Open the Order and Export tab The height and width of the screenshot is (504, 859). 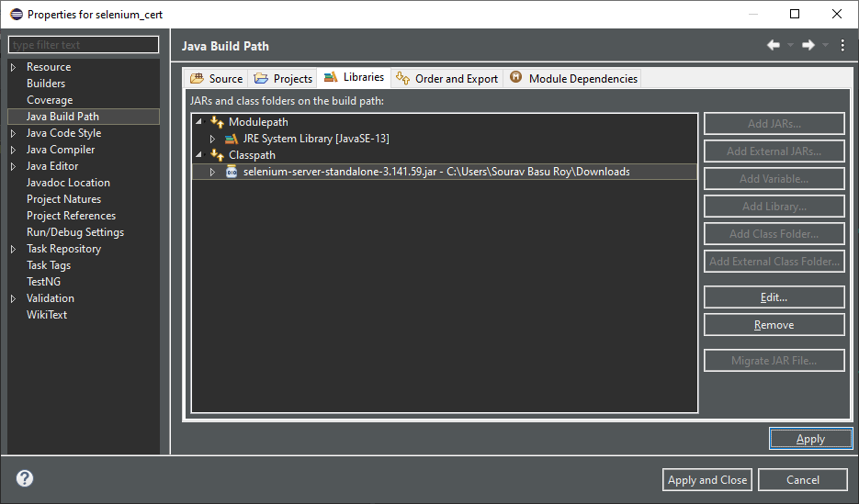(x=447, y=79)
